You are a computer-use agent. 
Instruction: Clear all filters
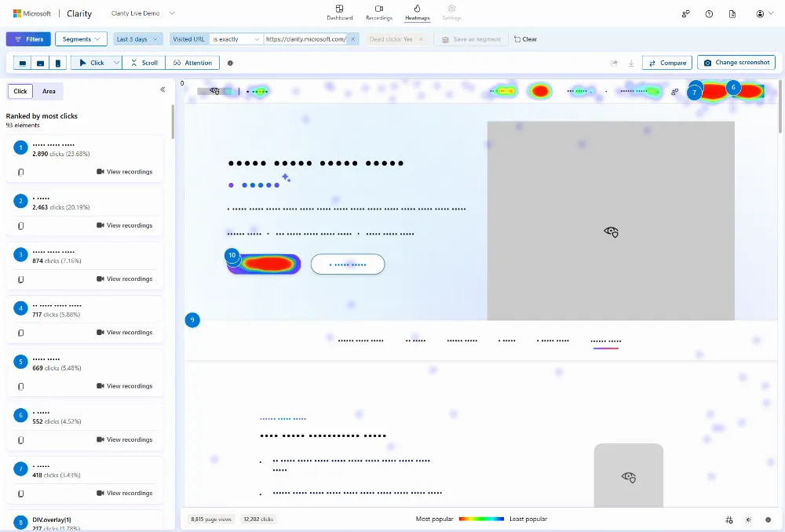[525, 39]
